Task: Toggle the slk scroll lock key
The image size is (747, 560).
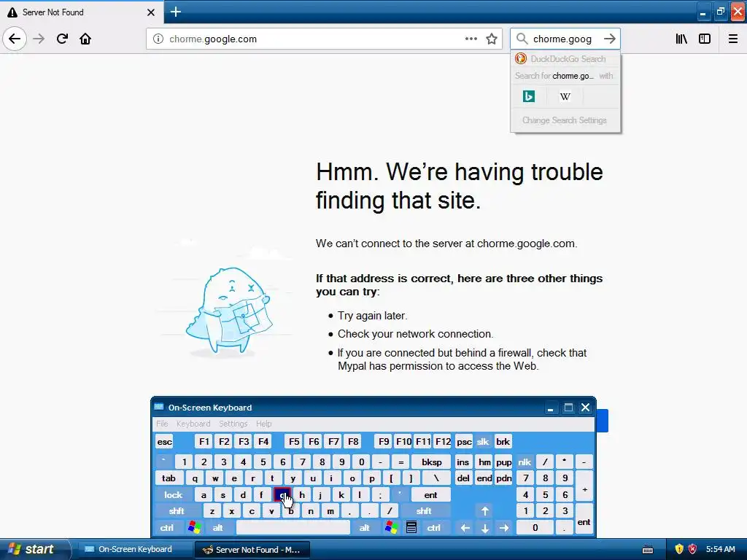Action: click(483, 442)
